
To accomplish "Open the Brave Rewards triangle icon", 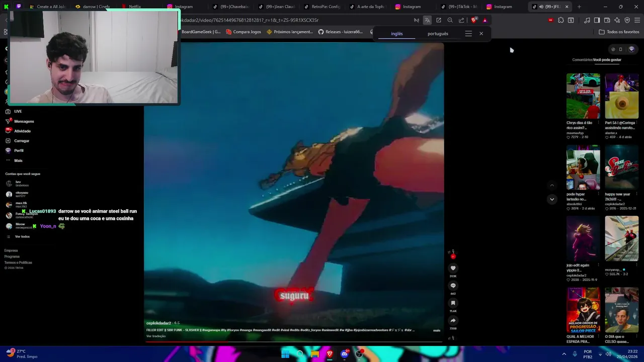I will coord(485,20).
